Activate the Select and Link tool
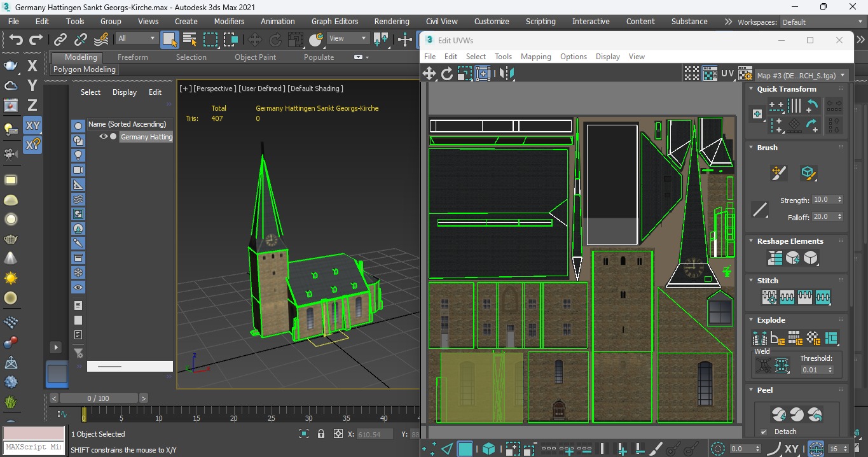 pyautogui.click(x=60, y=39)
